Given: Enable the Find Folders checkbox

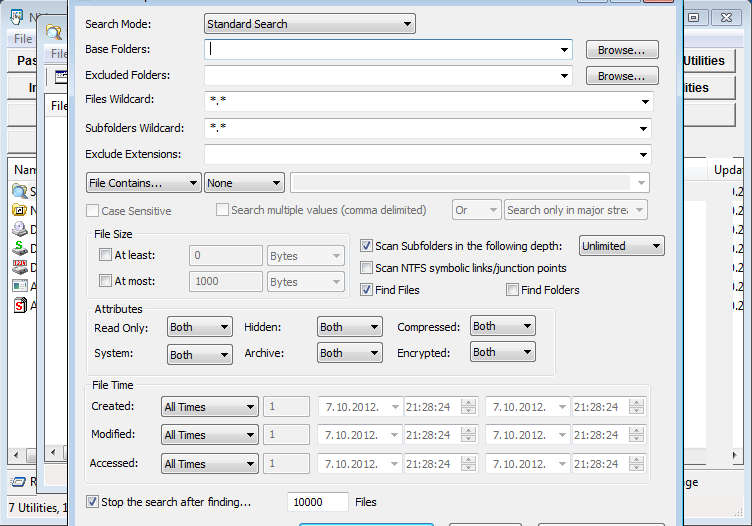Looking at the screenshot, I should pos(512,290).
